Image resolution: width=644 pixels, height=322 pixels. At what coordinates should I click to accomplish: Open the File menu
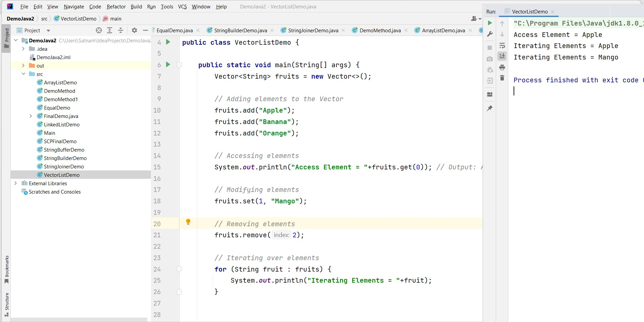pyautogui.click(x=24, y=6)
